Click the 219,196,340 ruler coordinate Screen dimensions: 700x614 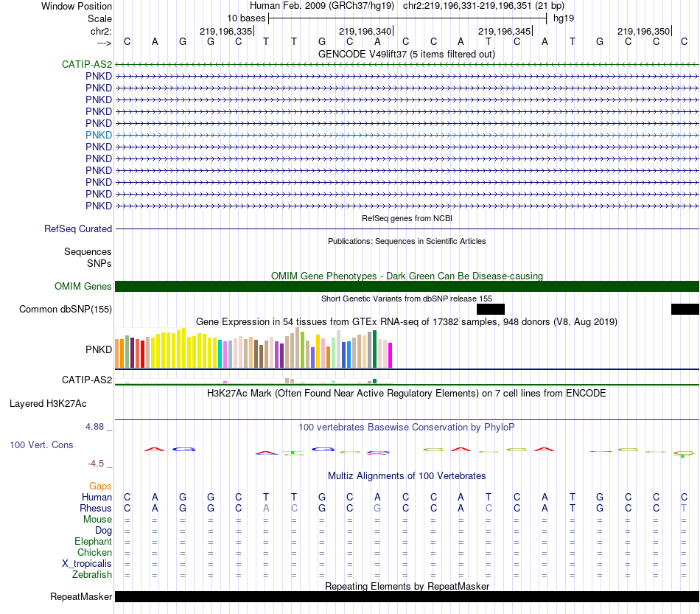(x=365, y=31)
